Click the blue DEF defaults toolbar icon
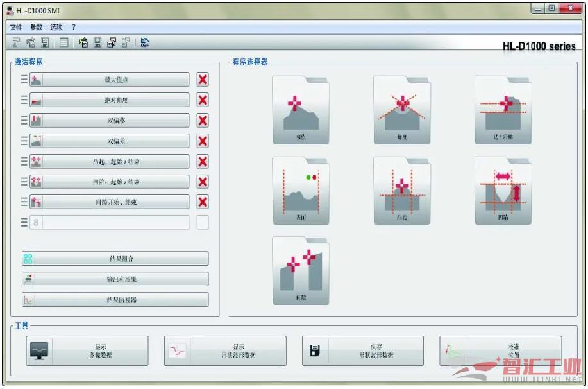Image resolution: width=588 pixels, height=389 pixels. 144,43
